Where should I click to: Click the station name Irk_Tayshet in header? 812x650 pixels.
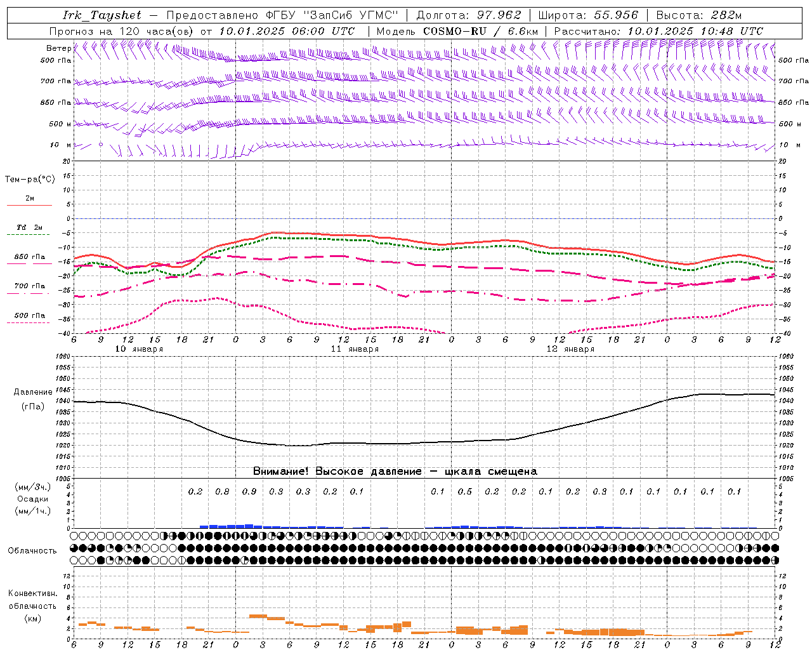coord(102,15)
